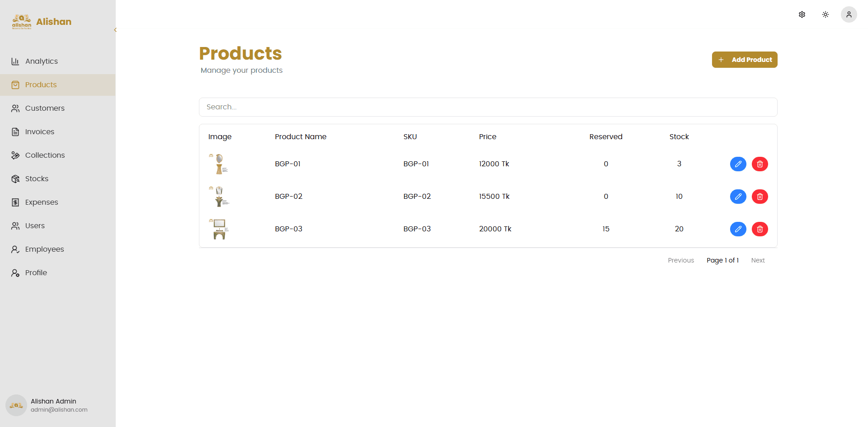Toggle the light/dark theme sun icon
The height and width of the screenshot is (427, 868).
point(826,14)
